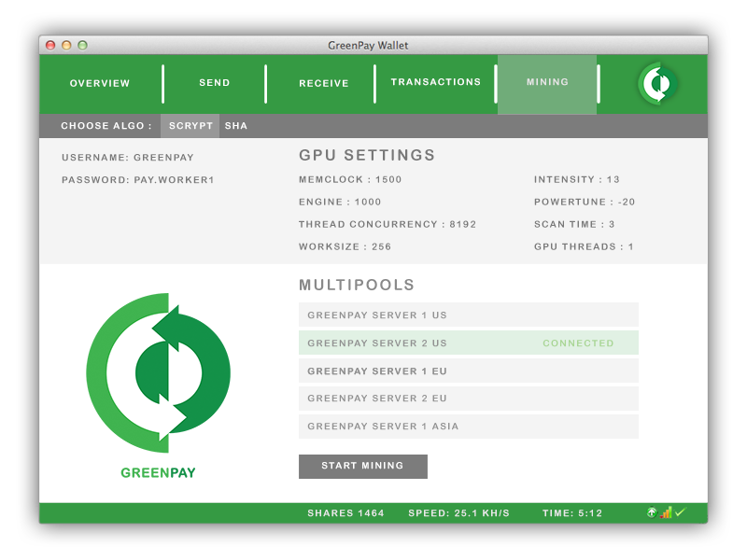
Task: Open the Transactions tab
Action: point(436,82)
